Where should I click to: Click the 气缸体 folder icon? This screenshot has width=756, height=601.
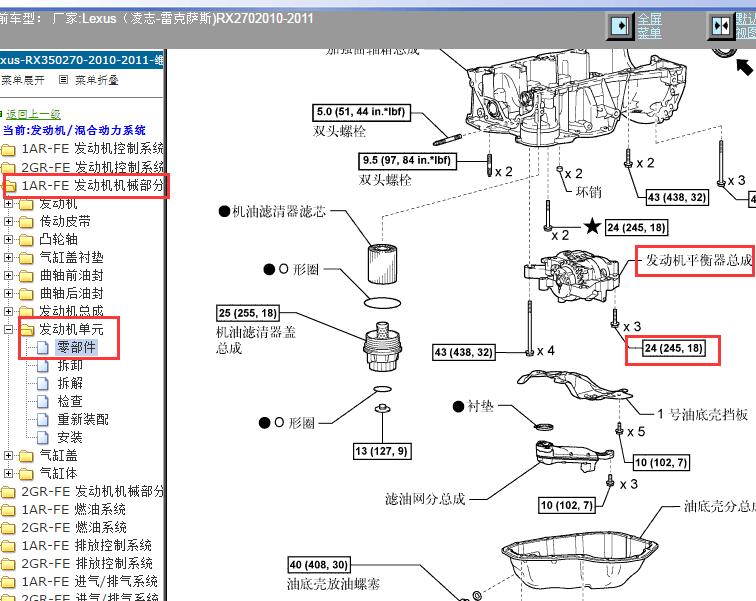(26, 474)
